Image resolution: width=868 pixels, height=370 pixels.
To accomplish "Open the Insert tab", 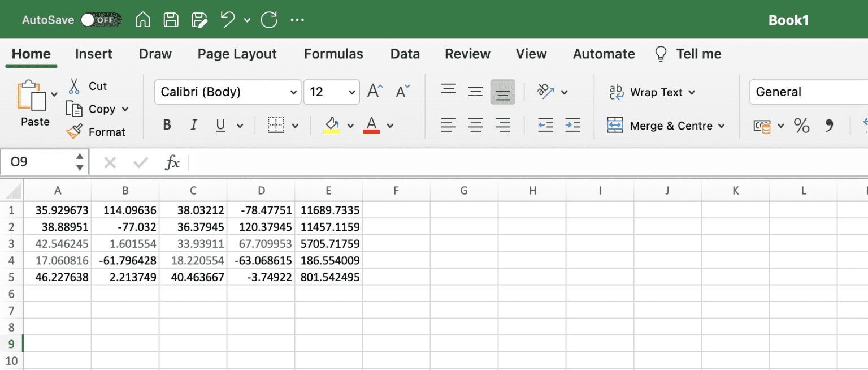I will coord(94,54).
